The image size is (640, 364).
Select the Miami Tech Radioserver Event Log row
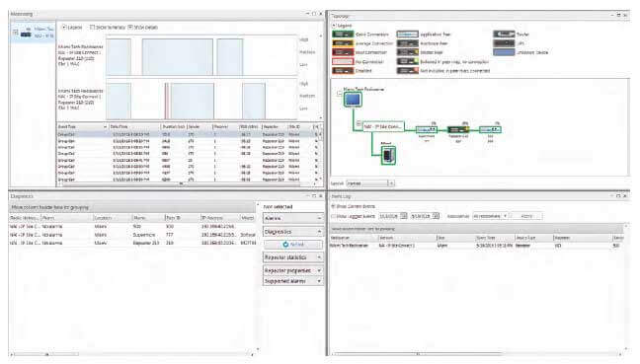click(477, 246)
